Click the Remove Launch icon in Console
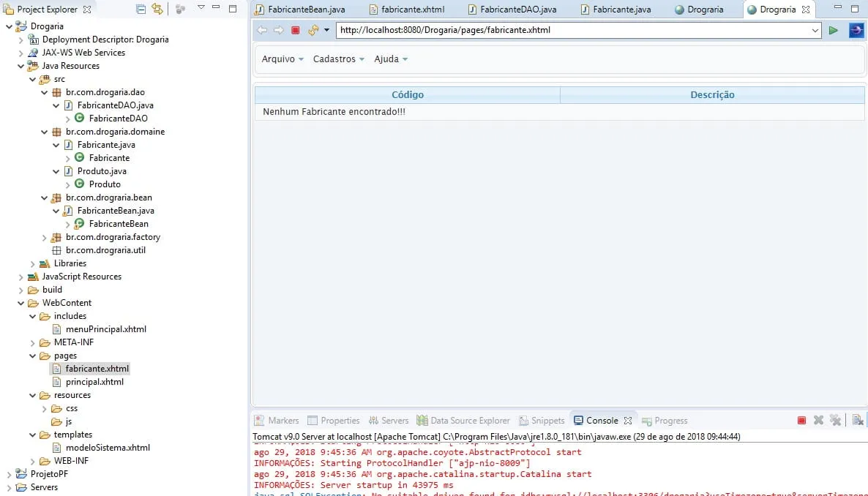 click(x=818, y=421)
